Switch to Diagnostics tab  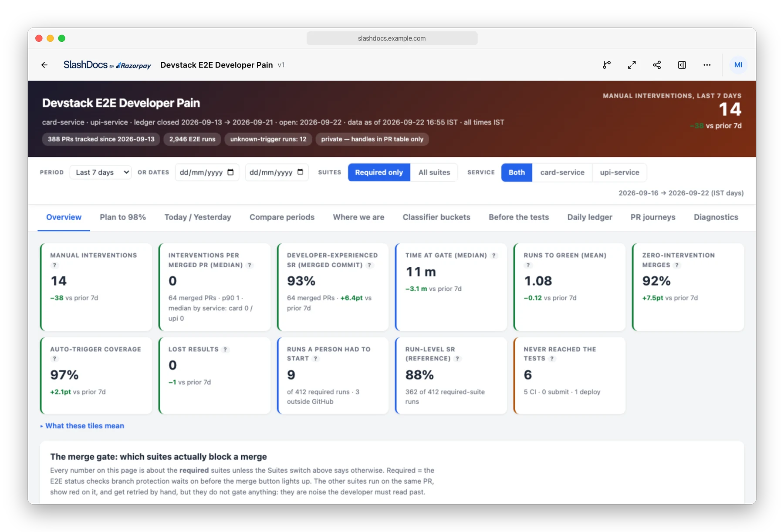coord(716,217)
